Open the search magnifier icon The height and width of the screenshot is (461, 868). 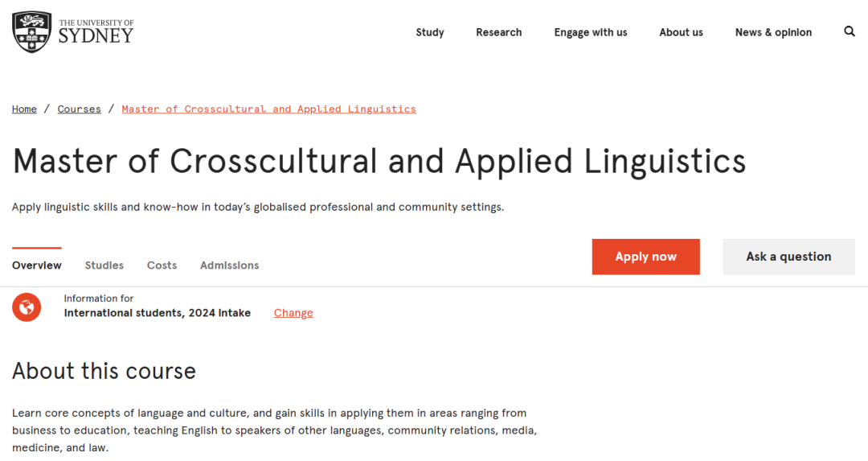[x=850, y=32]
